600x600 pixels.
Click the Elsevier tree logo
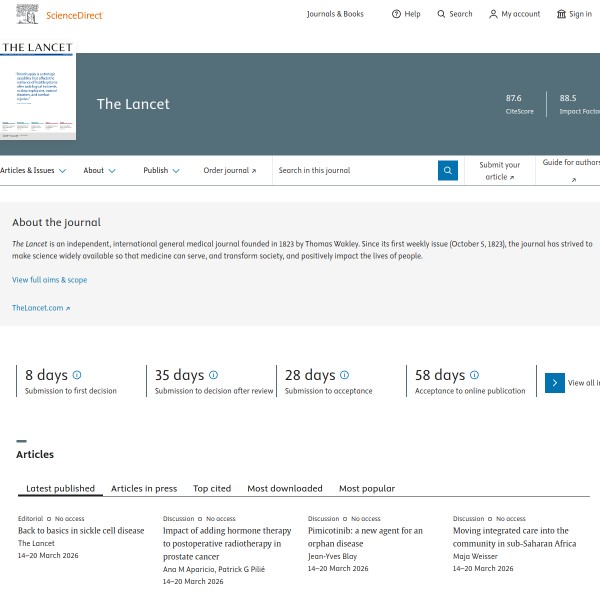tap(27, 14)
